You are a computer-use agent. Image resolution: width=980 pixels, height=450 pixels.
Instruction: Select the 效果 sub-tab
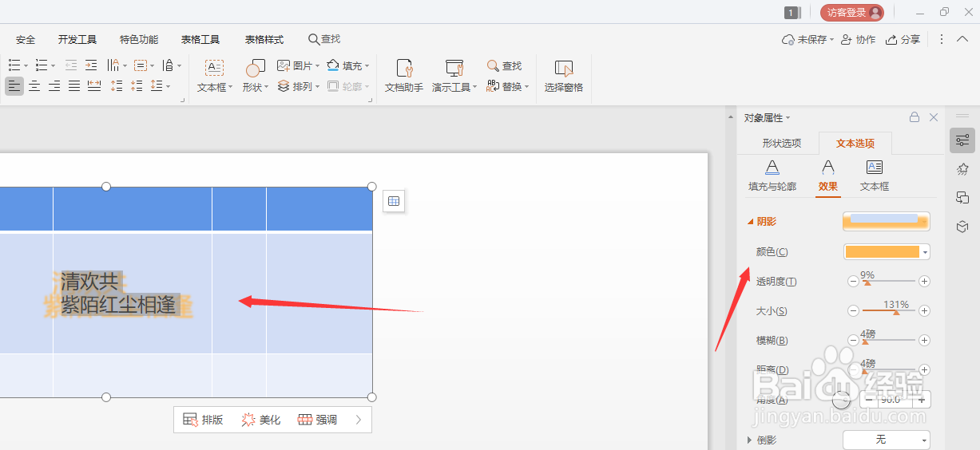tap(828, 176)
